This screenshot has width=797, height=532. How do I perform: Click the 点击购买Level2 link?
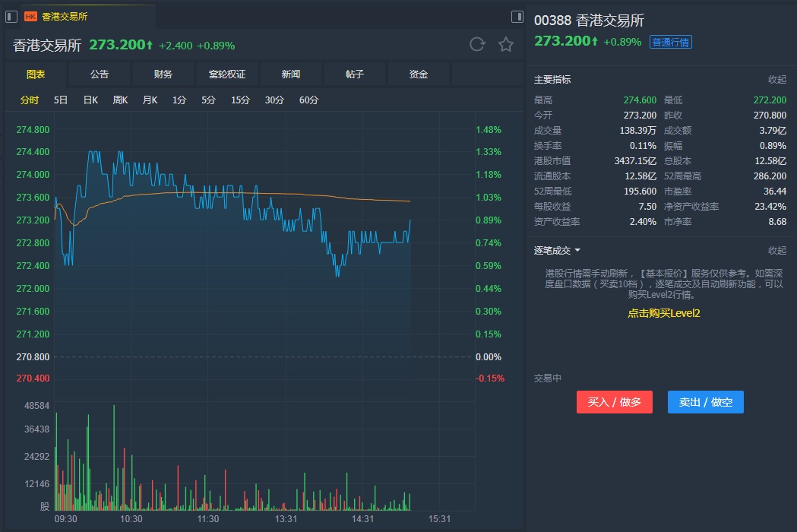click(663, 313)
